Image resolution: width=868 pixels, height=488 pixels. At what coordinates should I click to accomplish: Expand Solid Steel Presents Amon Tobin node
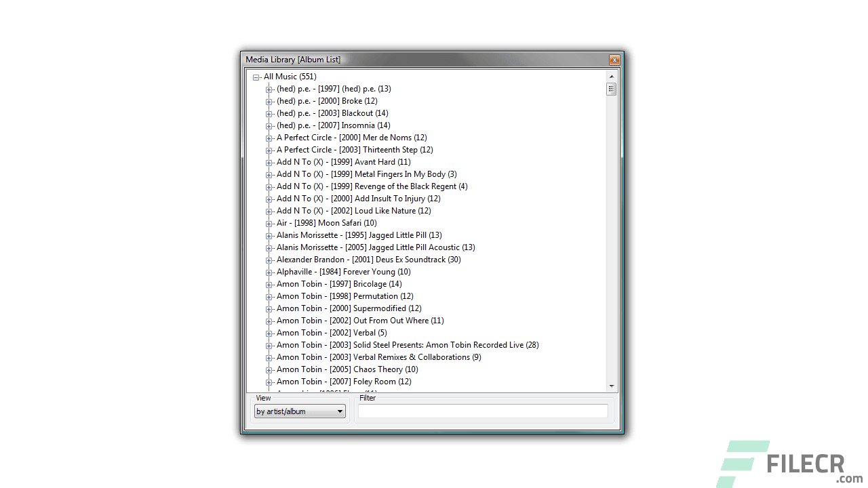(269, 346)
